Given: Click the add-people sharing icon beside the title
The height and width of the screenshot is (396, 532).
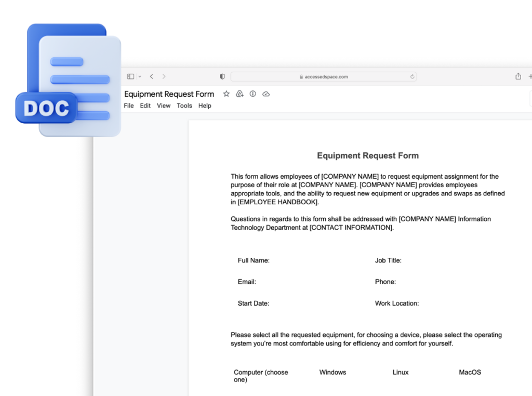Looking at the screenshot, I should coord(240,94).
